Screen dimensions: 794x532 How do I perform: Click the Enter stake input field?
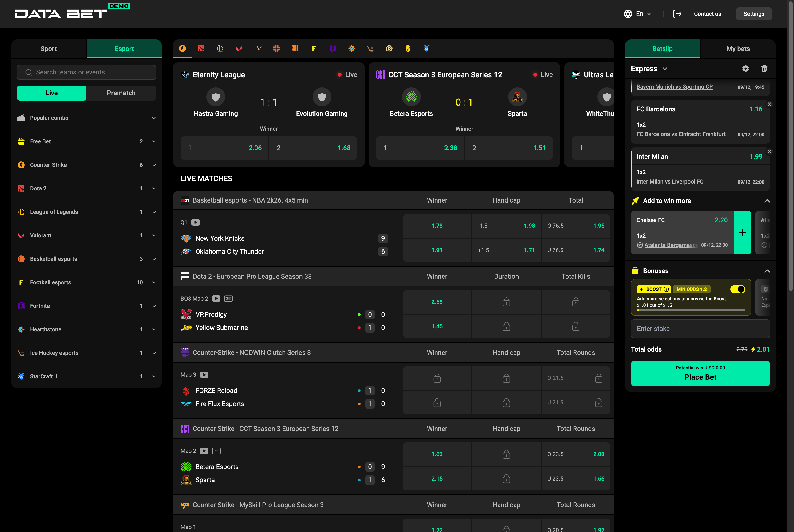pyautogui.click(x=700, y=329)
